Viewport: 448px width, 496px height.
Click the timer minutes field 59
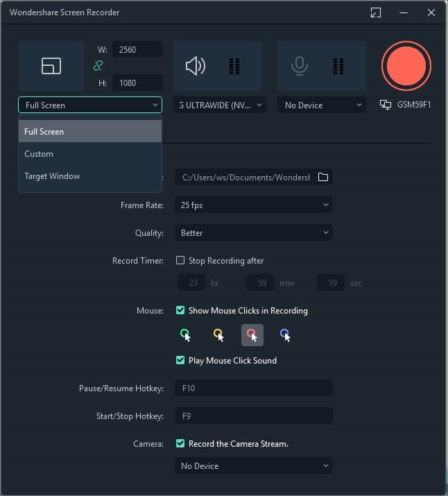[x=260, y=282]
